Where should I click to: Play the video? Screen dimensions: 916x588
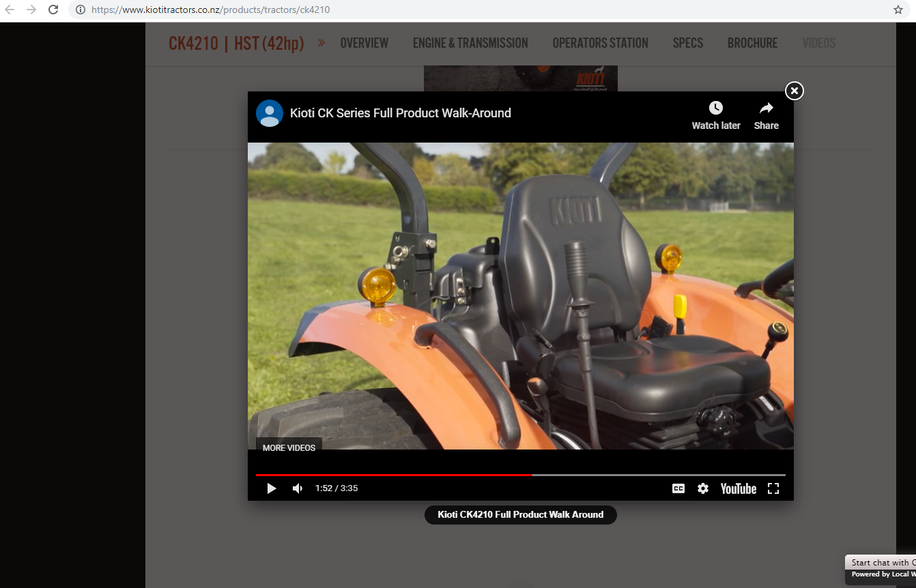point(272,488)
